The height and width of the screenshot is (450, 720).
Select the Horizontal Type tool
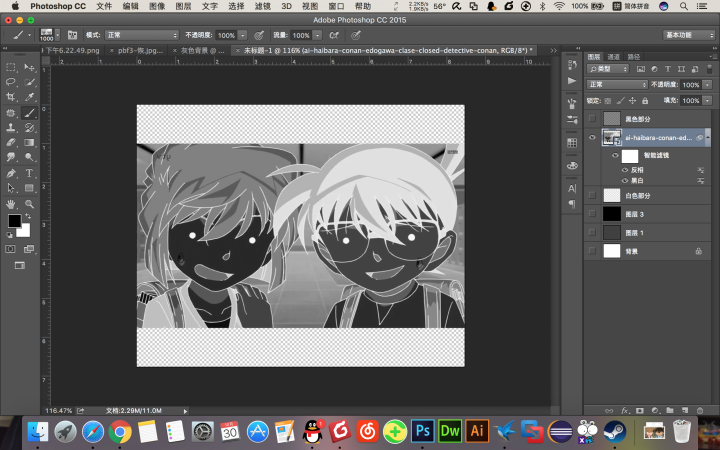coord(29,173)
